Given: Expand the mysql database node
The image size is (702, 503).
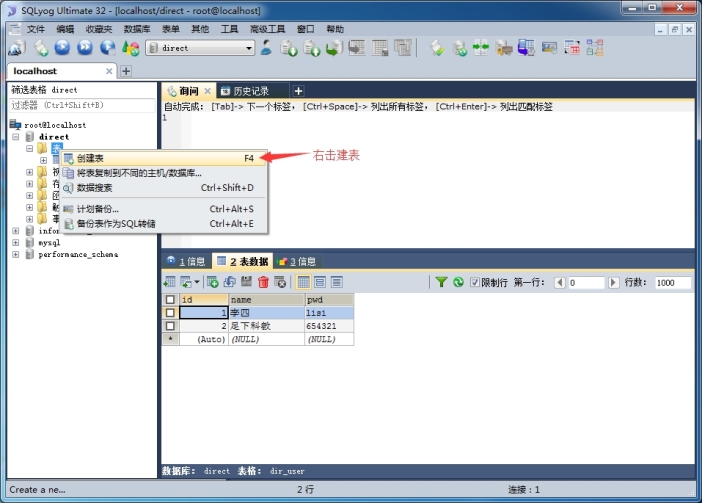Looking at the screenshot, I should (16, 243).
